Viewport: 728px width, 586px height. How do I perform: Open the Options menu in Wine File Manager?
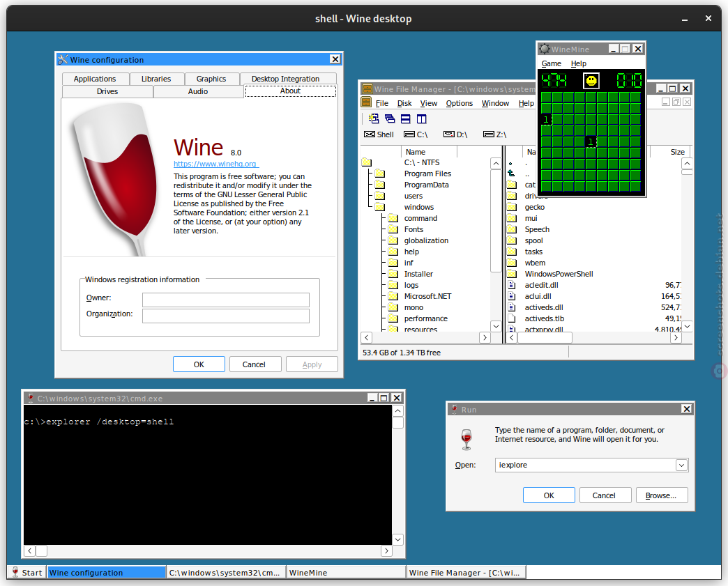point(459,103)
